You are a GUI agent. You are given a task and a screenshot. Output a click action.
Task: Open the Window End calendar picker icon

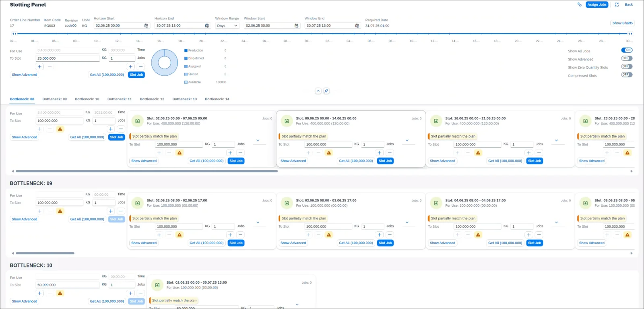pyautogui.click(x=357, y=26)
